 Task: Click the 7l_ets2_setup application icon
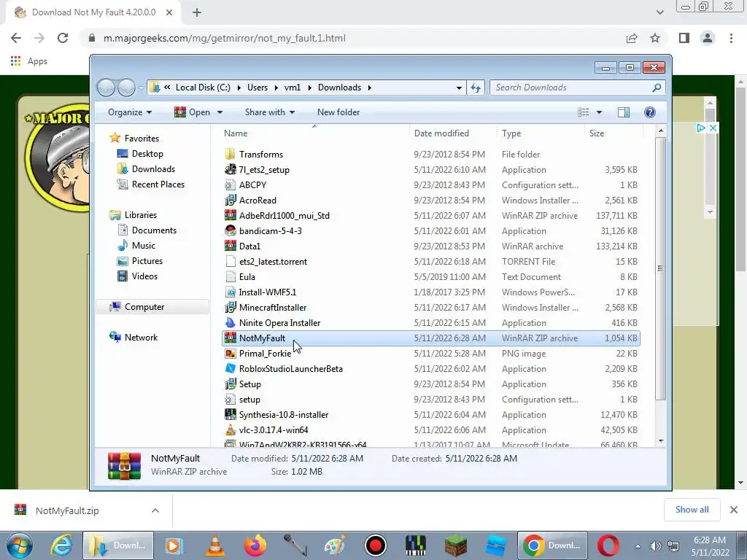[230, 169]
